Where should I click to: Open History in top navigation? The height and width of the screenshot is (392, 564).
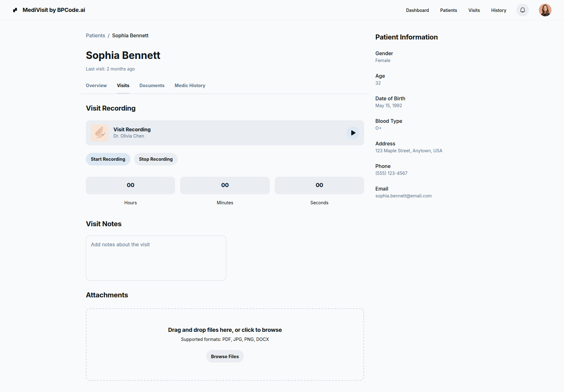[499, 10]
